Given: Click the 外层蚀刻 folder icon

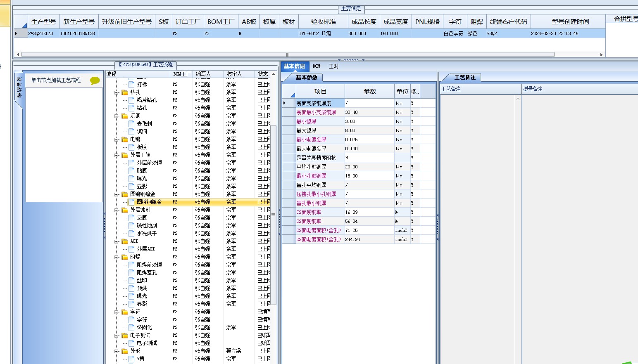Looking at the screenshot, I should click(x=125, y=210).
